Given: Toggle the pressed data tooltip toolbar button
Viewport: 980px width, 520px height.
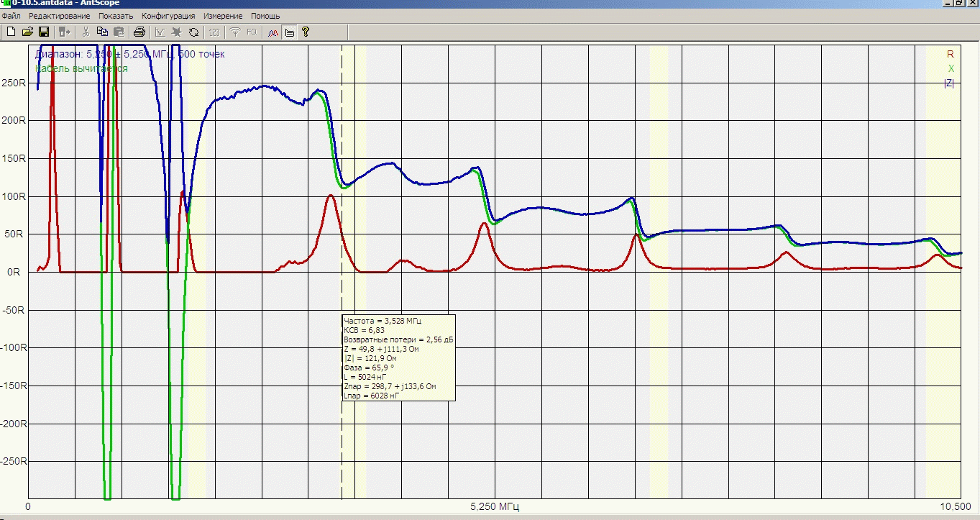Looking at the screenshot, I should (x=290, y=32).
